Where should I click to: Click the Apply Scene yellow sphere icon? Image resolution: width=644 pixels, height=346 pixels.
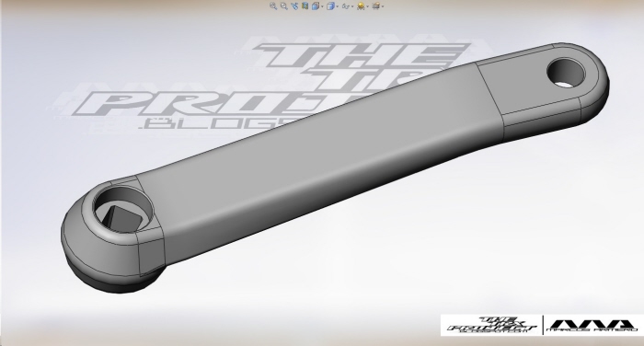(361, 6)
